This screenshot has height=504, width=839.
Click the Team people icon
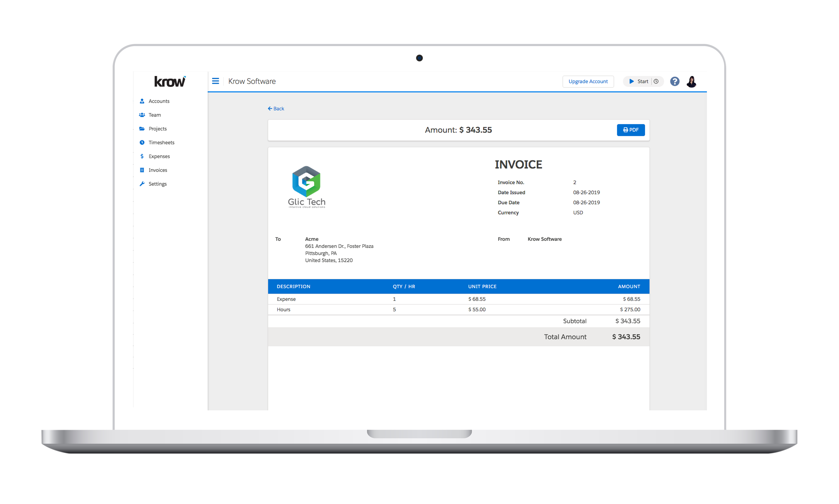(142, 115)
